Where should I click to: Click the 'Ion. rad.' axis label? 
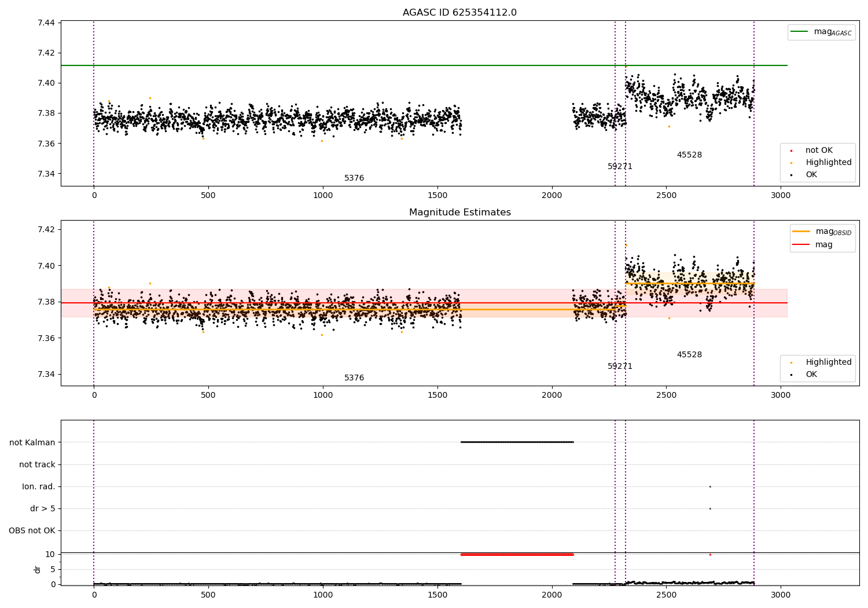click(x=39, y=486)
